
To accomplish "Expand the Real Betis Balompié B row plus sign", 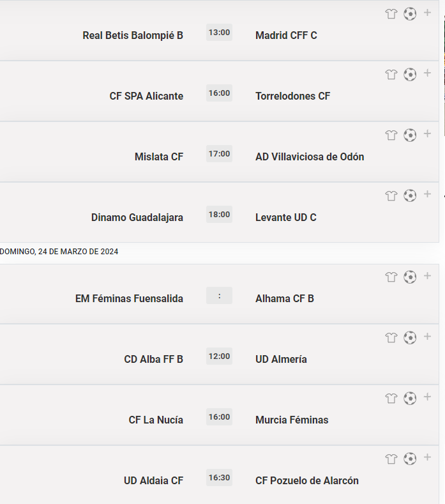I will 427,13.
